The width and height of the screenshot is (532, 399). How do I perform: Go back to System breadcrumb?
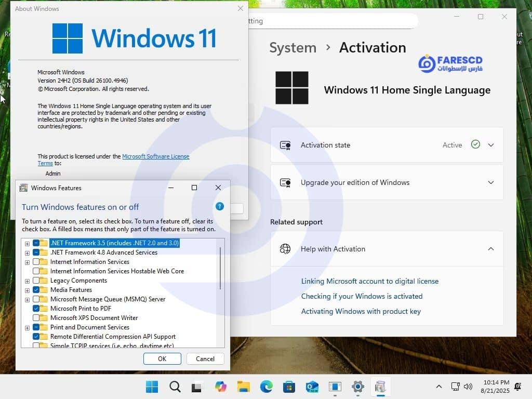[292, 47]
